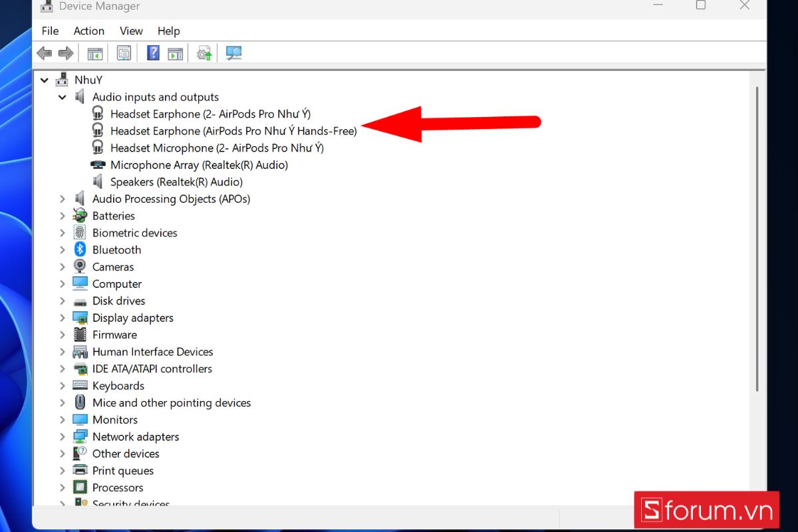Screen dimensions: 798x532
Task: Select Speakers (Realtek(R) Audio) device
Action: 176,182
